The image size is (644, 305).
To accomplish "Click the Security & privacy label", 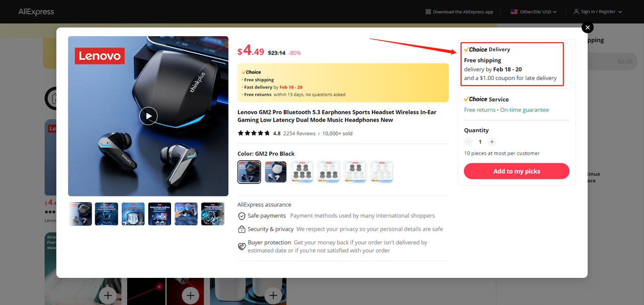I will [x=271, y=229].
